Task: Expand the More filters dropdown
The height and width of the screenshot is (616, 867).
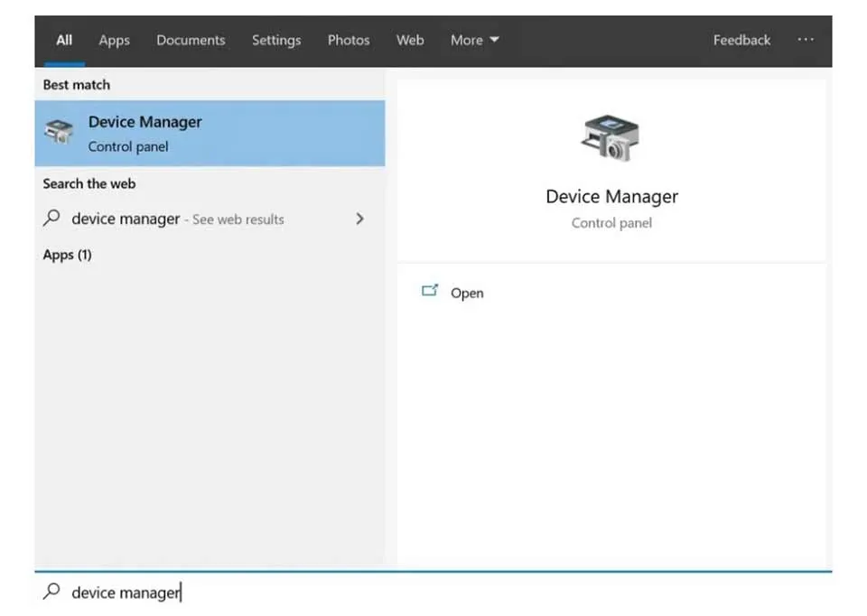Action: (x=474, y=40)
